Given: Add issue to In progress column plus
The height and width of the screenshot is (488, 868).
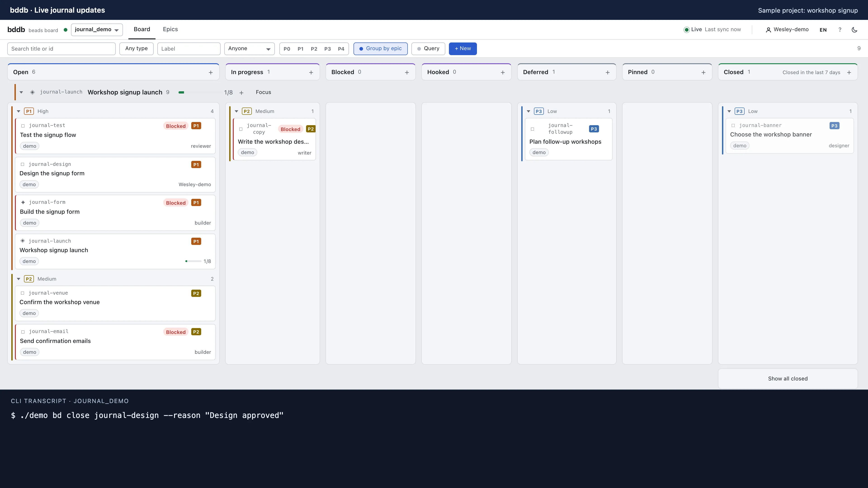Looking at the screenshot, I should click(311, 72).
